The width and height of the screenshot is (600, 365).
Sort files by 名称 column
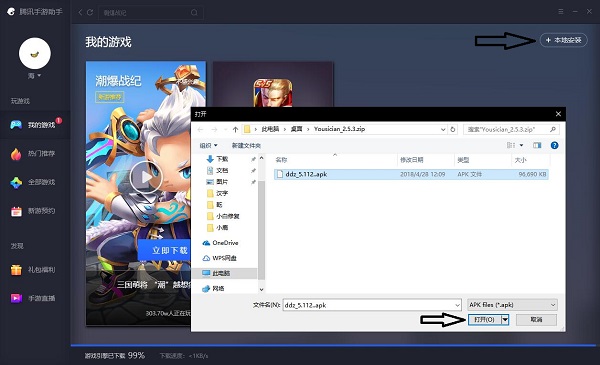click(x=281, y=160)
